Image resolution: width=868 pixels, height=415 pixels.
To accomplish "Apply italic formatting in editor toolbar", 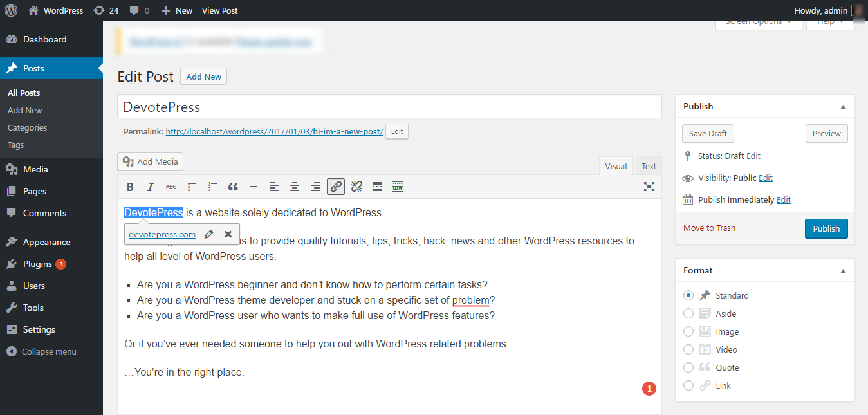I will tap(151, 187).
